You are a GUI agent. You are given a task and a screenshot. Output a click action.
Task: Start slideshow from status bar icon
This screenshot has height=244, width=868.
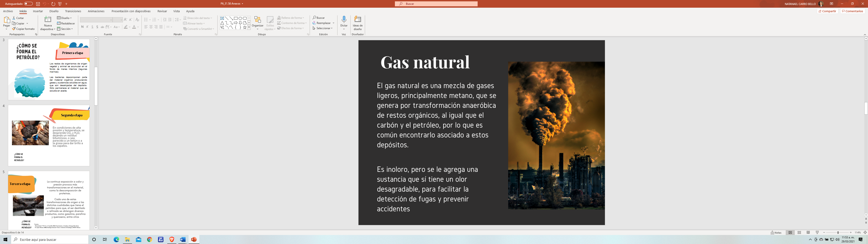coord(817,232)
